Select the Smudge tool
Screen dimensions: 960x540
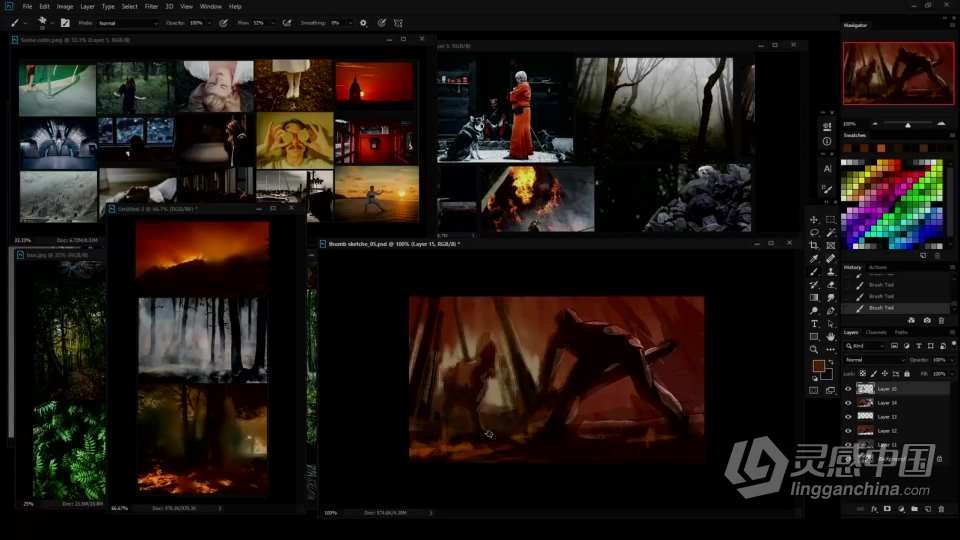[830, 298]
